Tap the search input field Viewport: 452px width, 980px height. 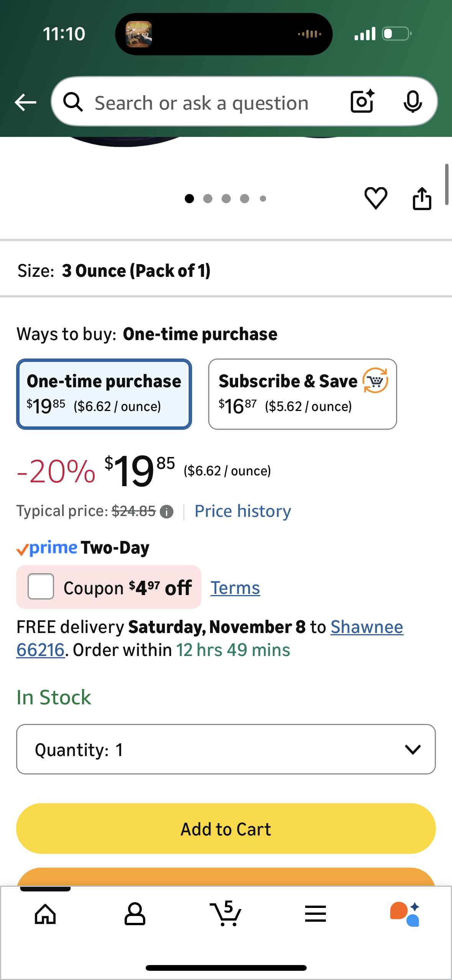pos(201,103)
